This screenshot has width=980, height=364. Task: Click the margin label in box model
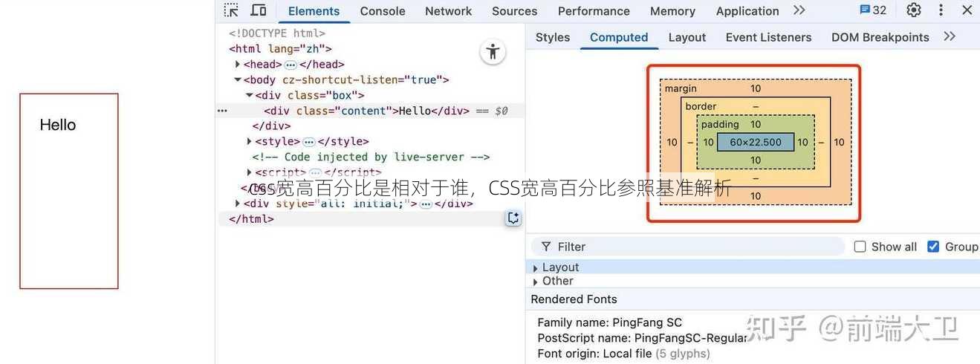(x=681, y=88)
